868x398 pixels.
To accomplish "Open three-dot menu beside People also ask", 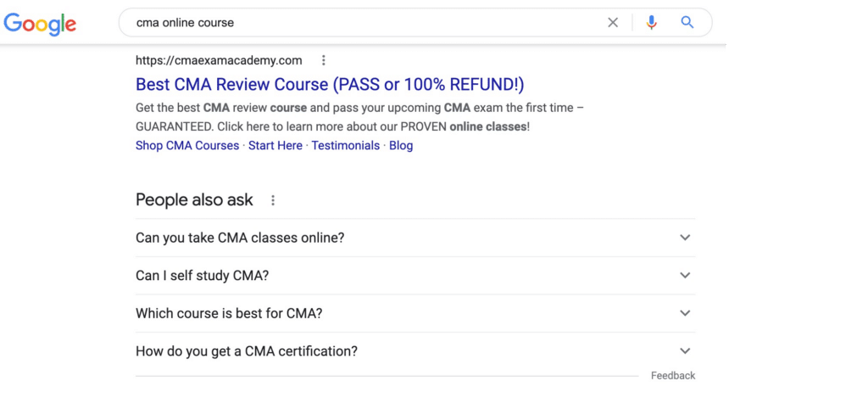I will point(272,200).
